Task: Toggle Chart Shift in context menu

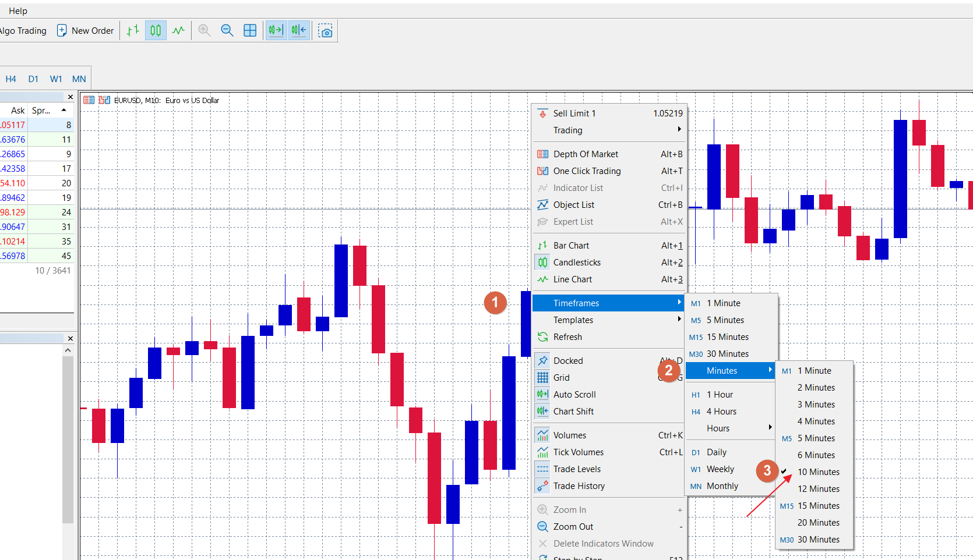Action: point(609,412)
